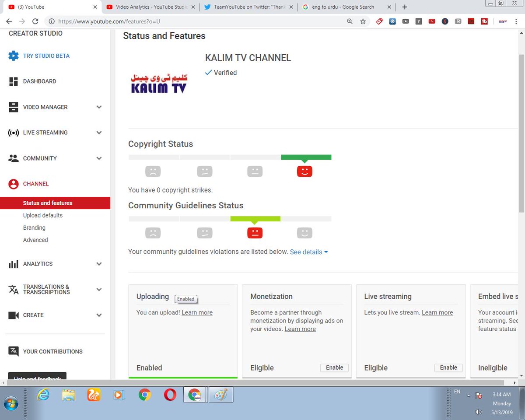Expand the Community section
The height and width of the screenshot is (420, 525).
coord(99,158)
